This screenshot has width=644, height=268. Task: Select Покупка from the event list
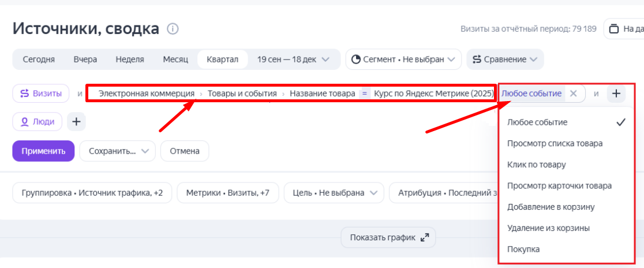click(x=523, y=249)
